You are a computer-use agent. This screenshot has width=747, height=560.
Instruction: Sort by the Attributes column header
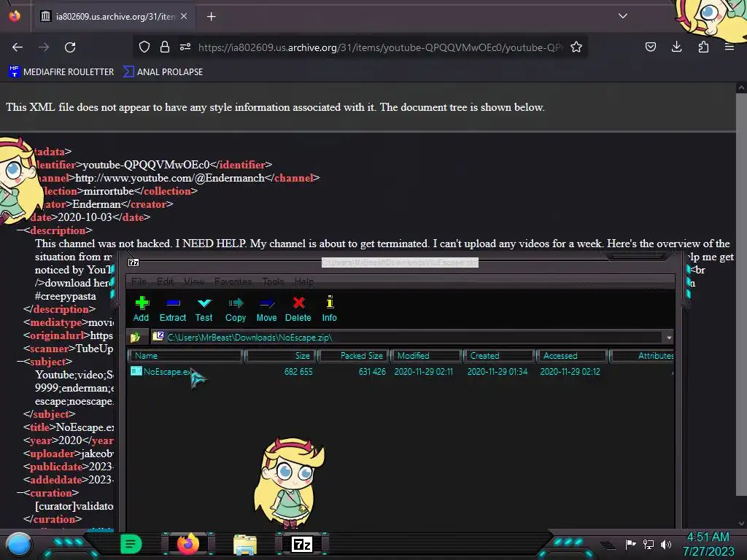[642, 356]
